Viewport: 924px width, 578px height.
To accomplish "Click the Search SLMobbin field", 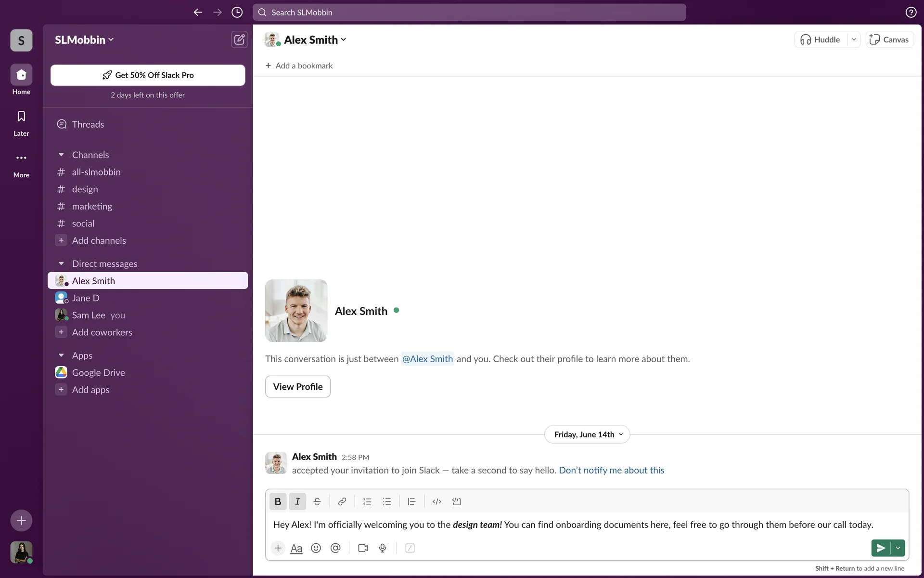I will click(469, 13).
